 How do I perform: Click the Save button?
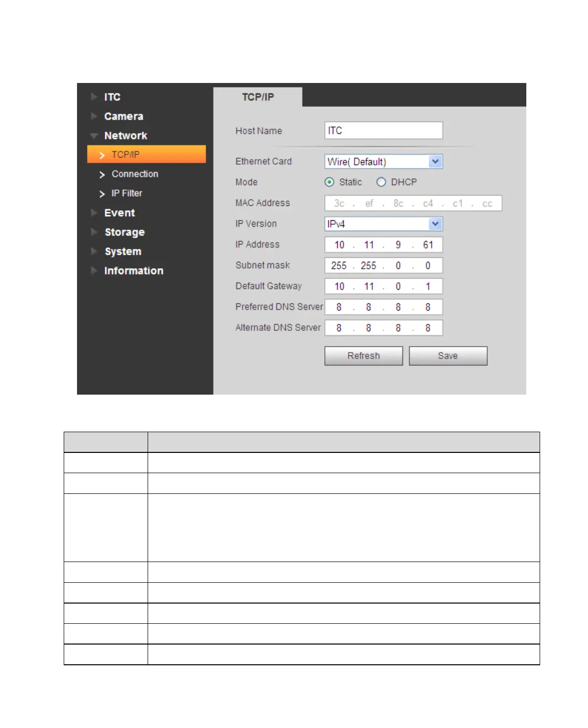448,356
